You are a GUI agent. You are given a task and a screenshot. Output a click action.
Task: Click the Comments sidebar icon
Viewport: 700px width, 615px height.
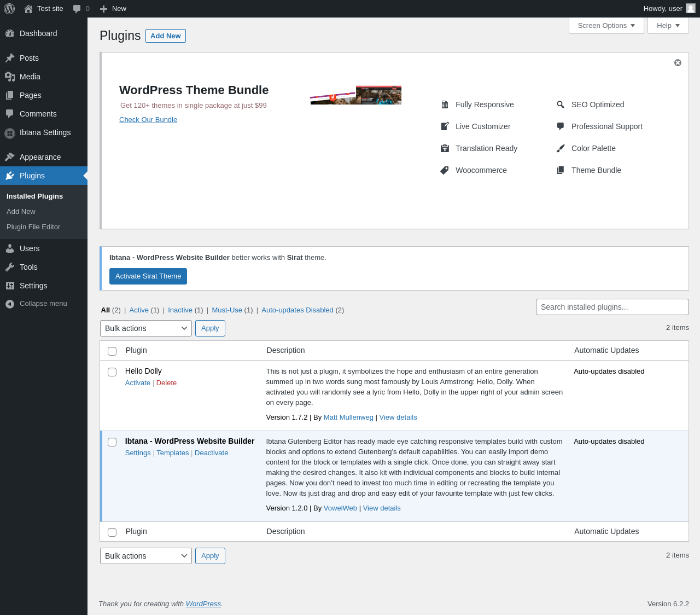pos(10,114)
